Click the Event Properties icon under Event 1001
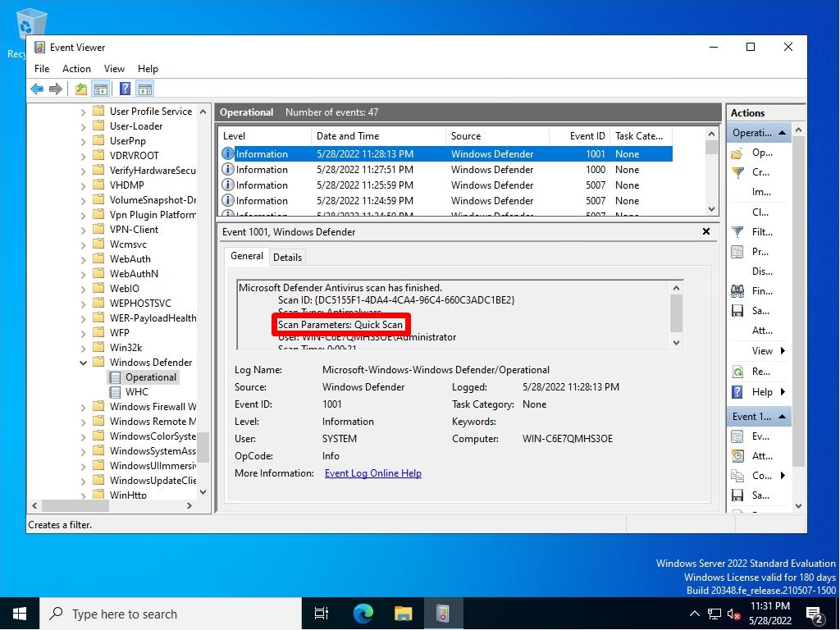The height and width of the screenshot is (630, 840). click(737, 436)
